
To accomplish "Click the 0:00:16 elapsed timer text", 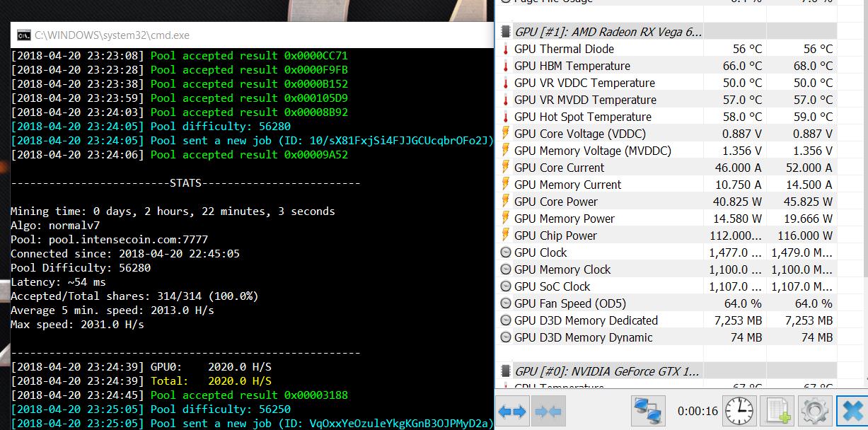I will click(x=698, y=411).
